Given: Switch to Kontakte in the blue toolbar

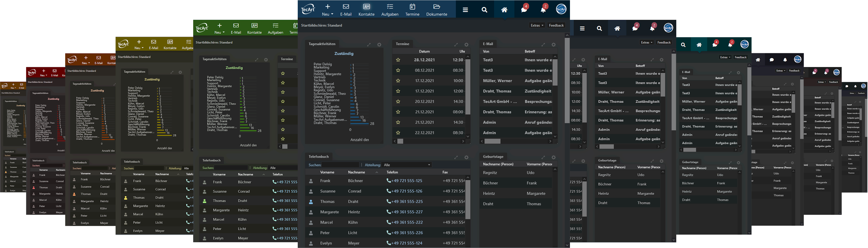Looking at the screenshot, I should pos(366,10).
